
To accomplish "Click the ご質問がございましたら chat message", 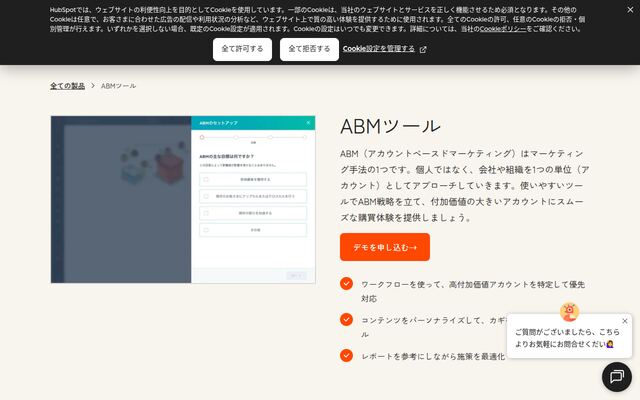I will click(x=567, y=338).
